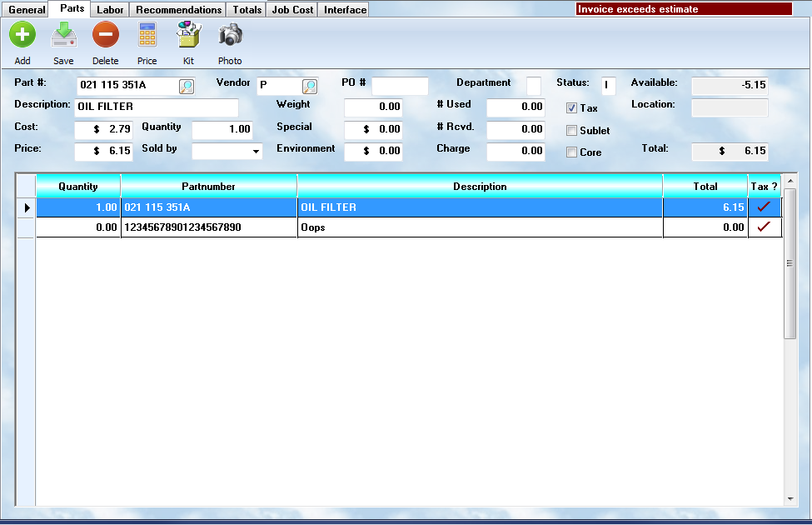Viewport: 812px width, 525px height.
Task: Expand the Sold by dropdown
Action: 255,152
